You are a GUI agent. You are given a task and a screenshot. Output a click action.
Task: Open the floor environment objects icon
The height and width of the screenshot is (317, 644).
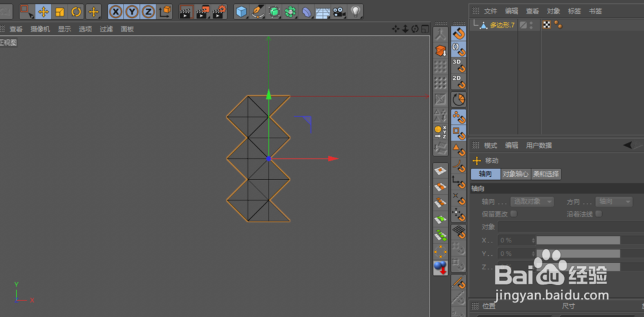[x=323, y=12]
